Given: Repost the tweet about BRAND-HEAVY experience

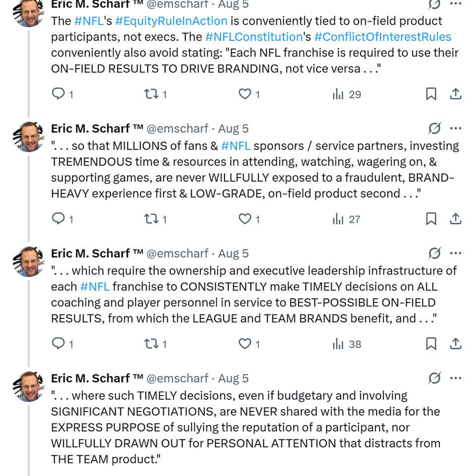Looking at the screenshot, I should (x=150, y=219).
